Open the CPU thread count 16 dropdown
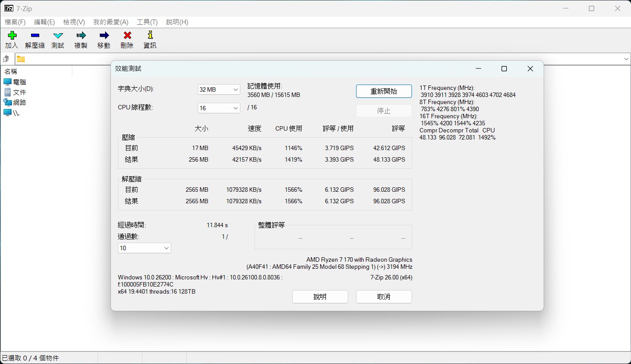 click(219, 108)
